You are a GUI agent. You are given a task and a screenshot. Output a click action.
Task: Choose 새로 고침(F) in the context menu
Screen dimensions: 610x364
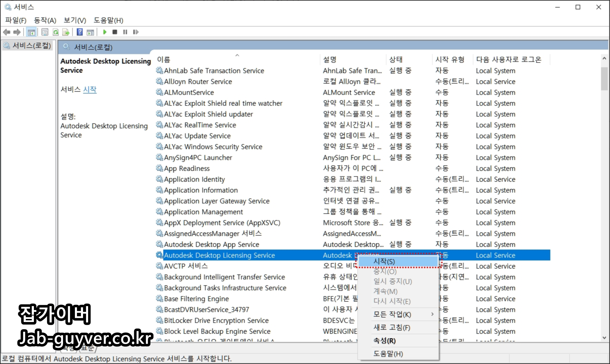398,327
